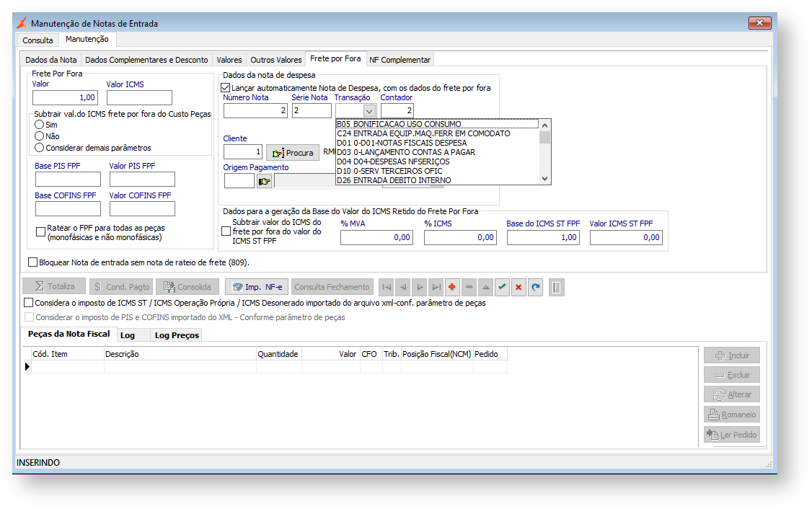The image size is (812, 509).
Task: Enable Bloquear Nota de entrada checkbox
Action: coord(32,262)
